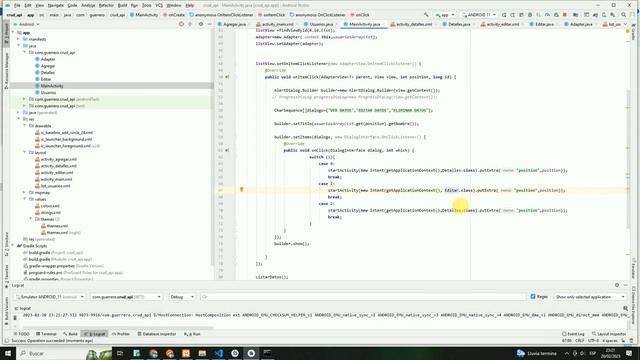Viewport: 640px width, 360px height.
Task: Open the Event Log button
Action: coord(573,334)
